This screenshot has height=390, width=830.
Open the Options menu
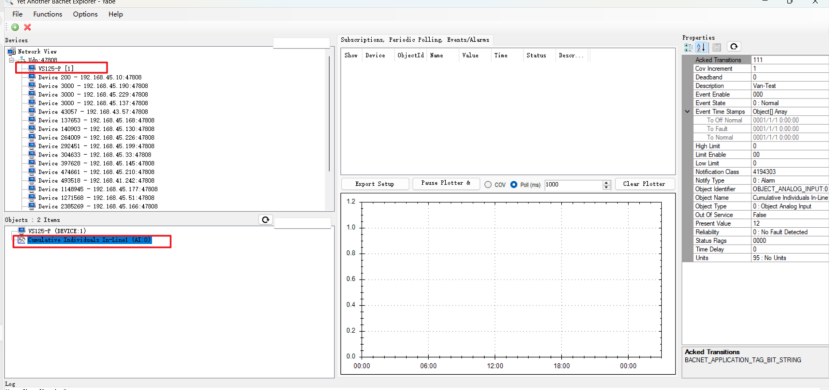[85, 14]
